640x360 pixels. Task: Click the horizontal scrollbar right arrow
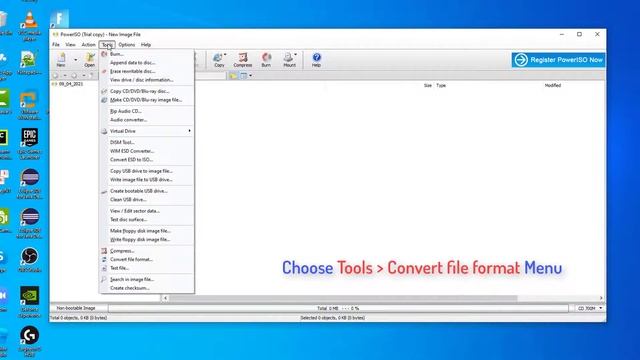(x=601, y=298)
